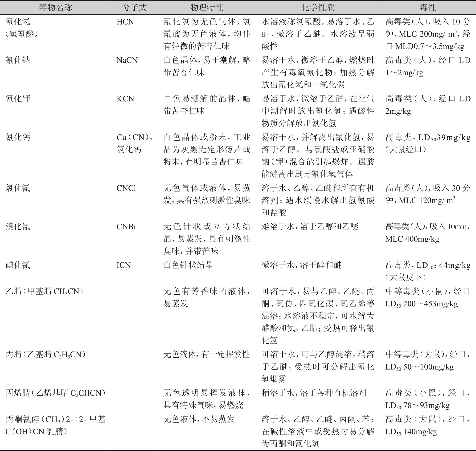
Task: Click the 丙酮氰醇 name cell
Action: pyautogui.click(x=55, y=426)
